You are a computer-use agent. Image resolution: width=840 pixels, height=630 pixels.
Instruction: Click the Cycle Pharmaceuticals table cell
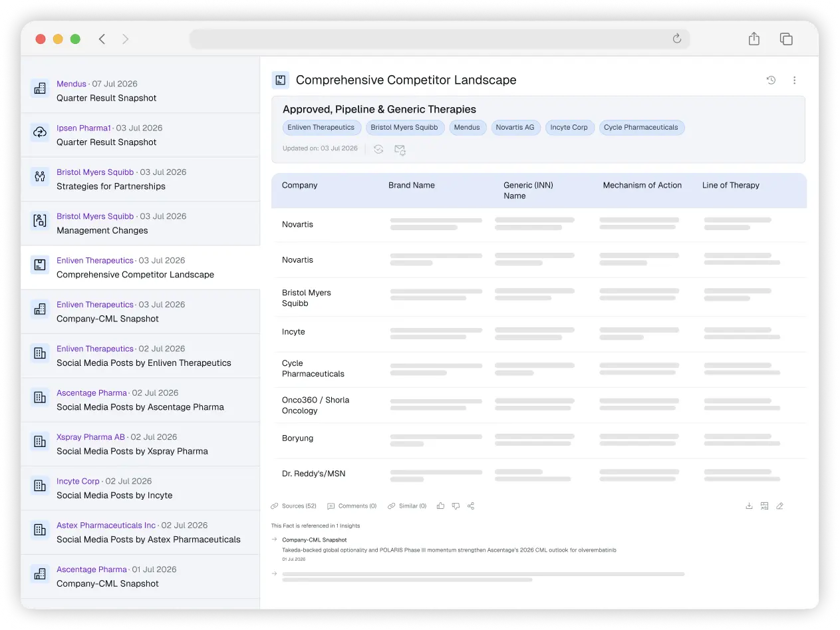point(313,369)
